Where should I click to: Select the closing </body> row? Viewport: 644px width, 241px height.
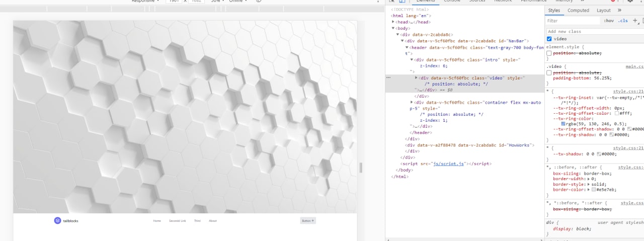[x=404, y=170]
